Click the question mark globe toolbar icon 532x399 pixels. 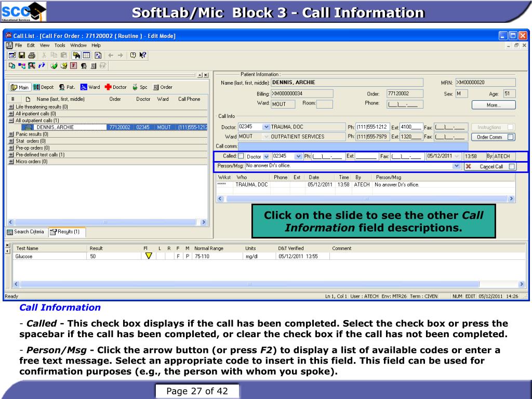(x=63, y=66)
